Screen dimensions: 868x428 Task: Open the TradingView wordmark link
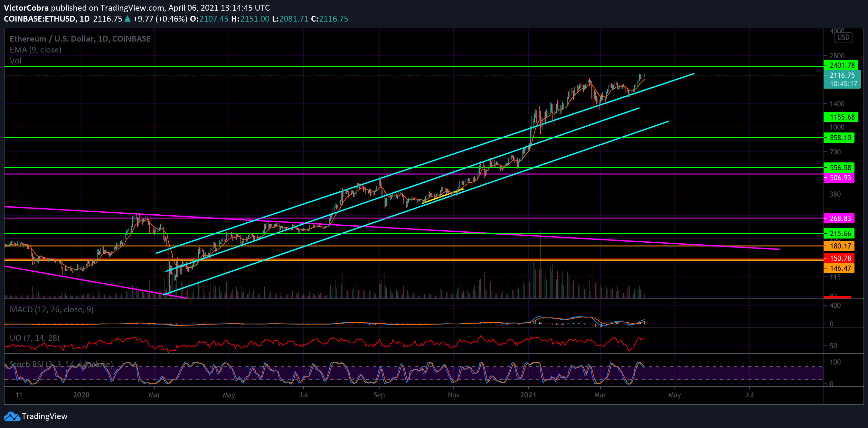(x=44, y=416)
